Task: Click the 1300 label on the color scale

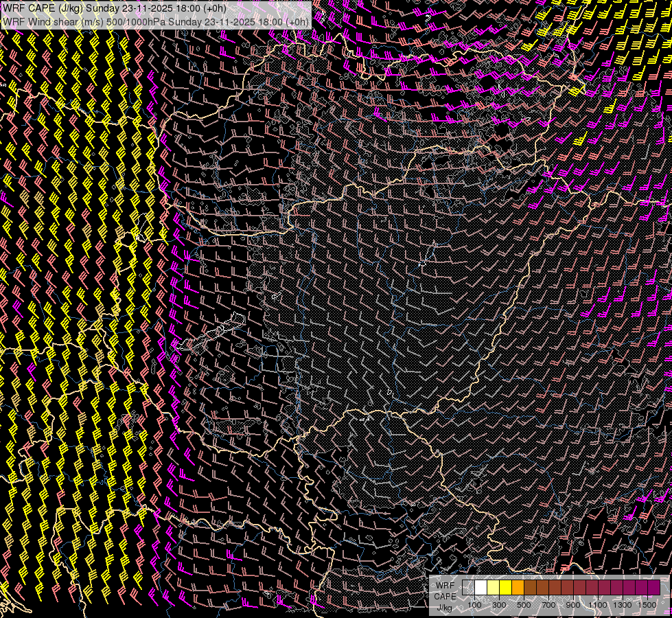Action: click(623, 605)
